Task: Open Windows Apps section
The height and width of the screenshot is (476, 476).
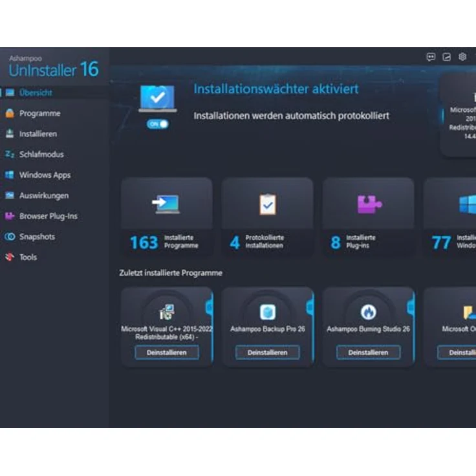Action: point(45,175)
